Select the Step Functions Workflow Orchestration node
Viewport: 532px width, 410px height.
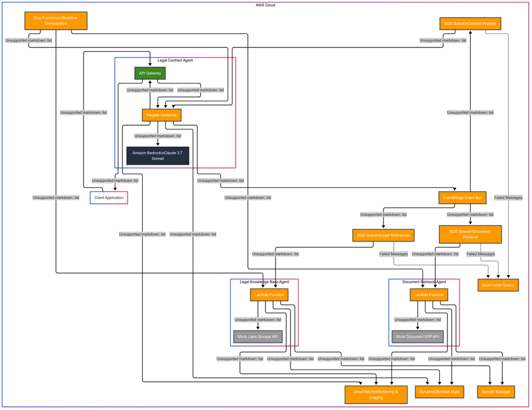[x=55, y=20]
